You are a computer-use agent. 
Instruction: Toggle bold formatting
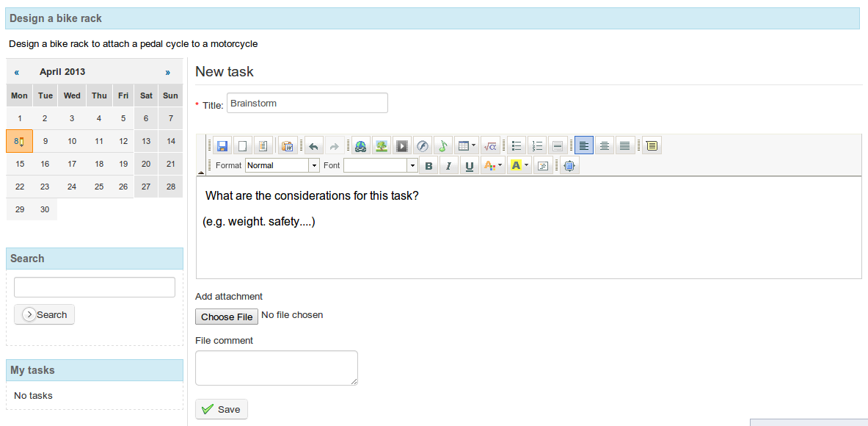point(429,166)
